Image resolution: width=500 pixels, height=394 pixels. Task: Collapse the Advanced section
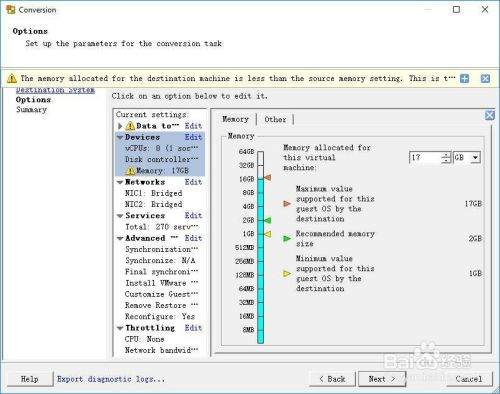(x=120, y=238)
